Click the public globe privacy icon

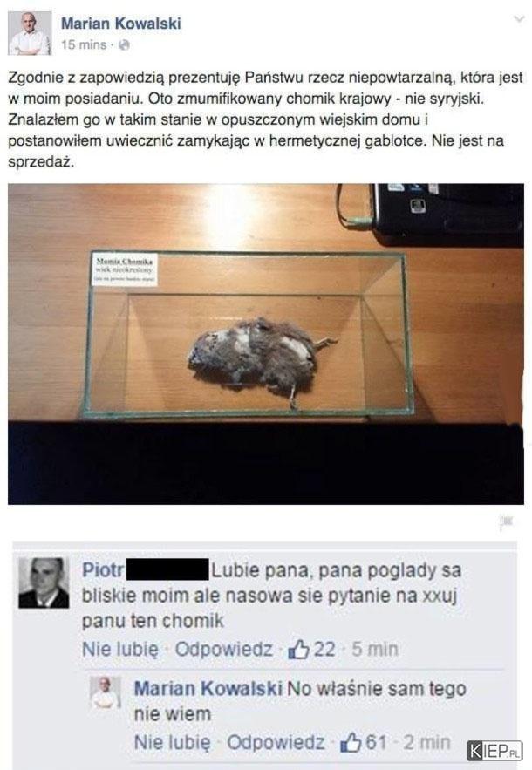[x=125, y=45]
